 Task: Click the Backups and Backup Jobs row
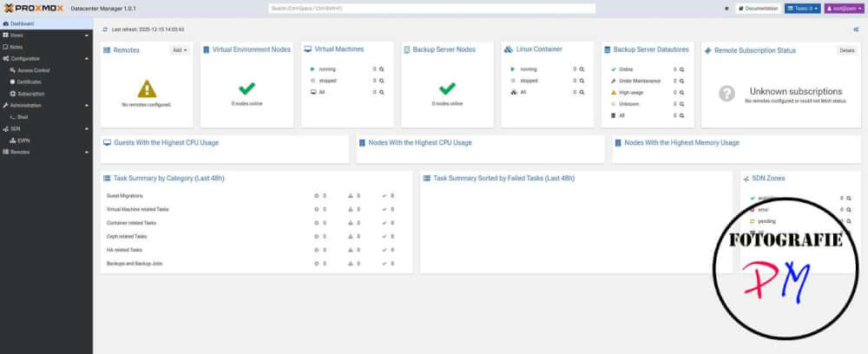pyautogui.click(x=256, y=264)
